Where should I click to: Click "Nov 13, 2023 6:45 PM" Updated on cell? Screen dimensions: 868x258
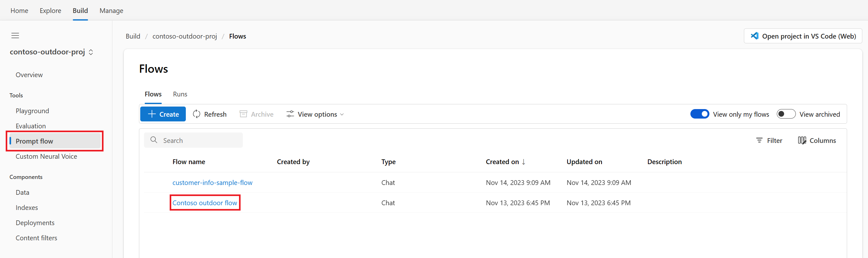[x=598, y=203]
